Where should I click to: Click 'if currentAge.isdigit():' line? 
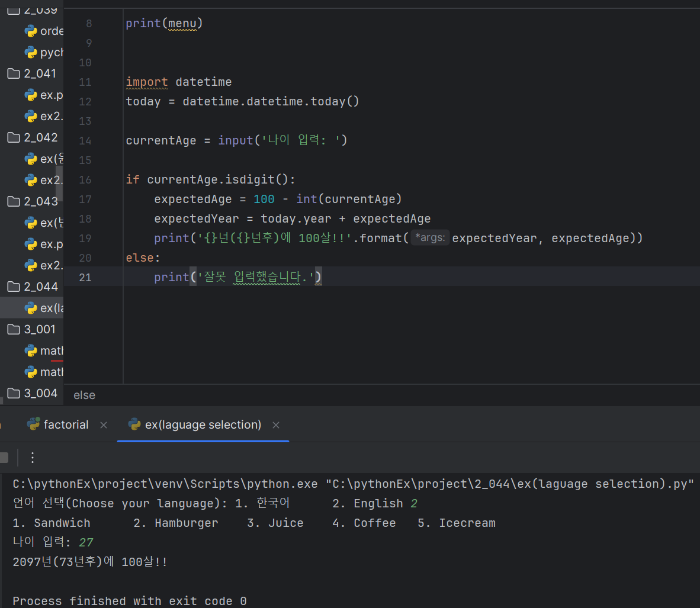pyautogui.click(x=210, y=179)
